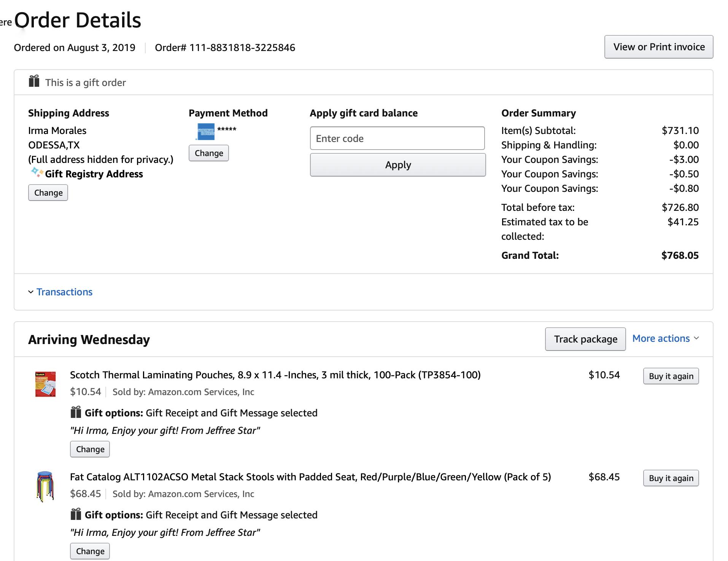The image size is (728, 561).
Task: Change gift options for Scotch Laminating Pouches
Action: (90, 449)
